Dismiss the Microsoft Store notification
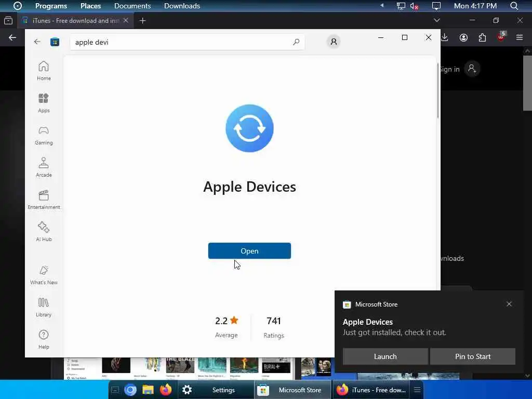This screenshot has width=532, height=399. click(x=509, y=304)
